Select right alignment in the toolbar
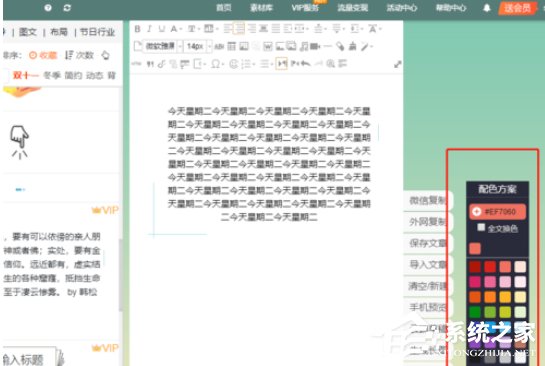The image size is (545, 366). click(251, 29)
